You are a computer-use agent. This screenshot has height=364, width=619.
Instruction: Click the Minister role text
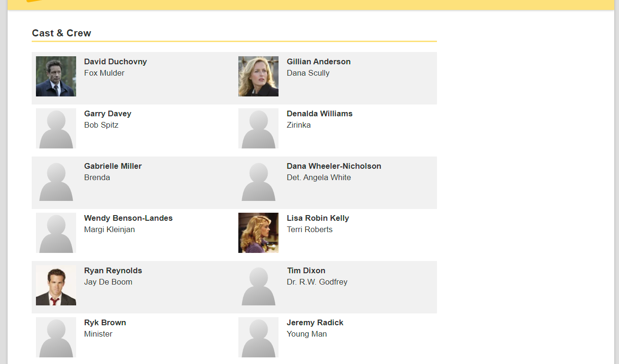coord(98,334)
